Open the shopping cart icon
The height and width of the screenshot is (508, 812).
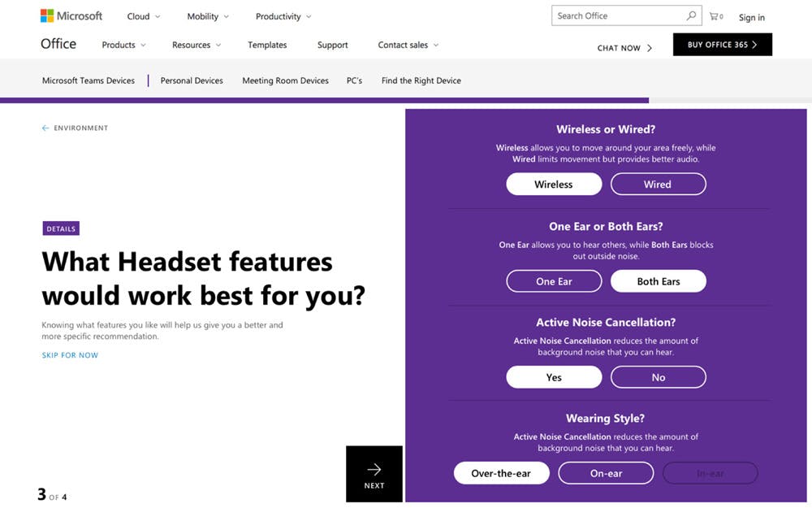pos(715,16)
